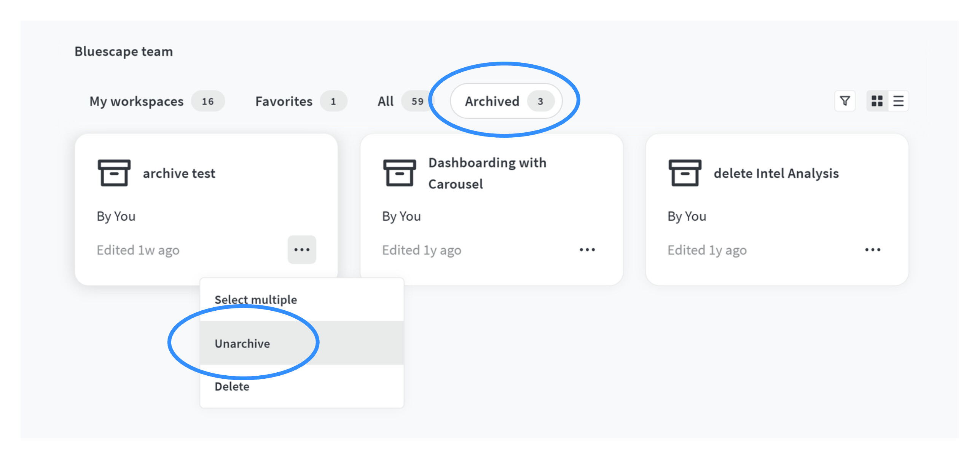Choose Select multiple from the context menu
980x459 pixels.
256,300
